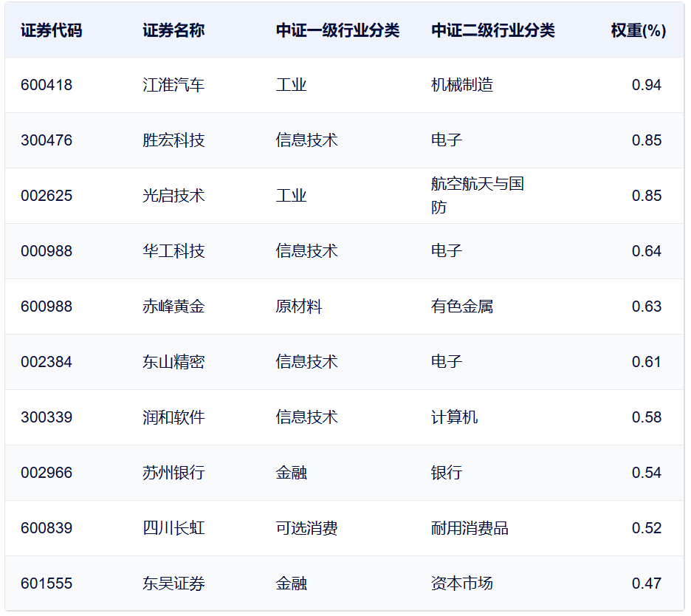Image resolution: width=691 pixels, height=616 pixels.
Task: Click the weight value 0.64
Action: (646, 251)
